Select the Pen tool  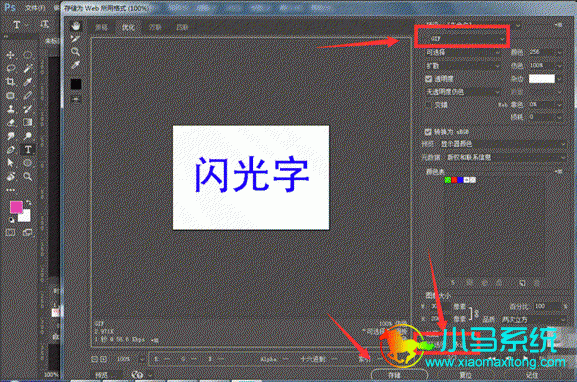[10, 150]
